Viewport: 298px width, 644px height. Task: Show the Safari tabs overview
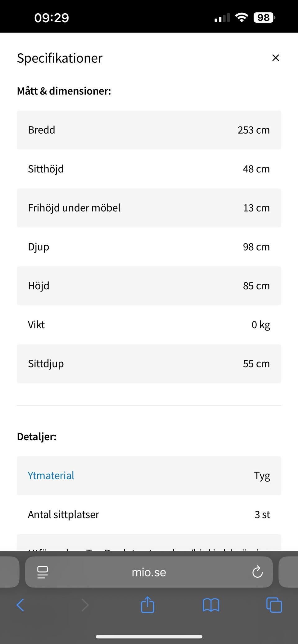point(274,605)
